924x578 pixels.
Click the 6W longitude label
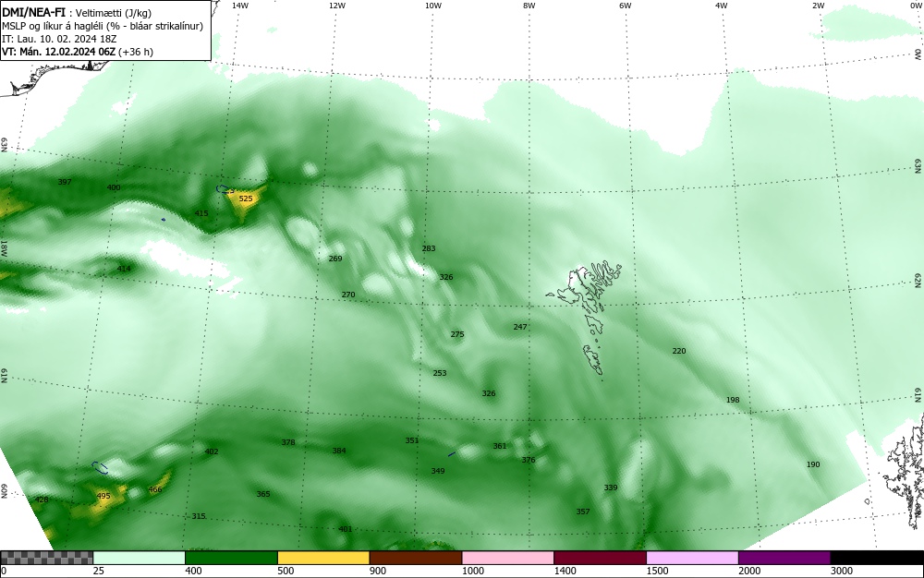tap(626, 6)
